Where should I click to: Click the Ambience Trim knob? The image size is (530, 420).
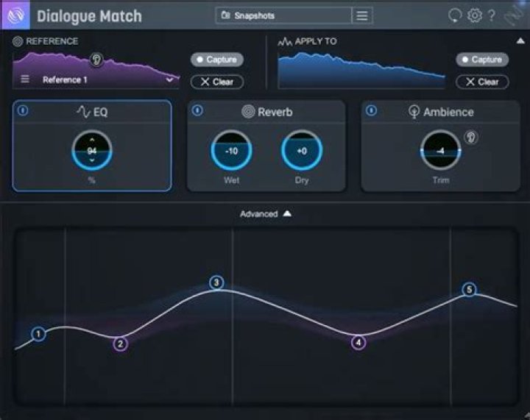pos(441,150)
